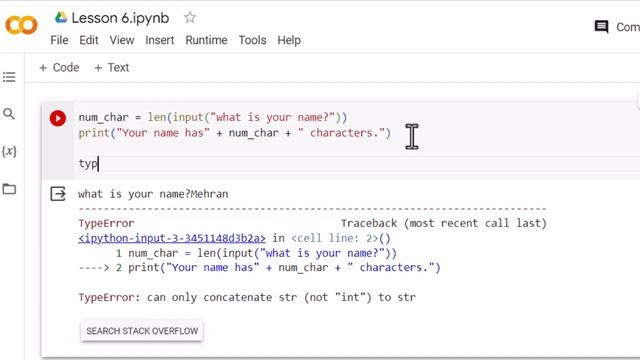Click the 'TypeError: can only concatenate' message
The width and height of the screenshot is (640, 360).
coord(247,297)
